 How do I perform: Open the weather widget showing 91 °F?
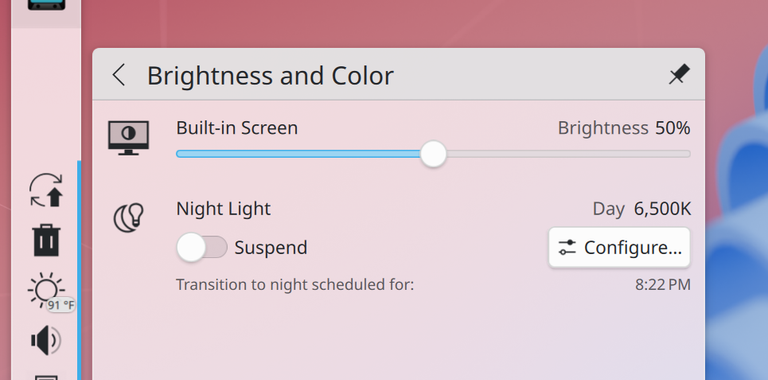(x=47, y=292)
